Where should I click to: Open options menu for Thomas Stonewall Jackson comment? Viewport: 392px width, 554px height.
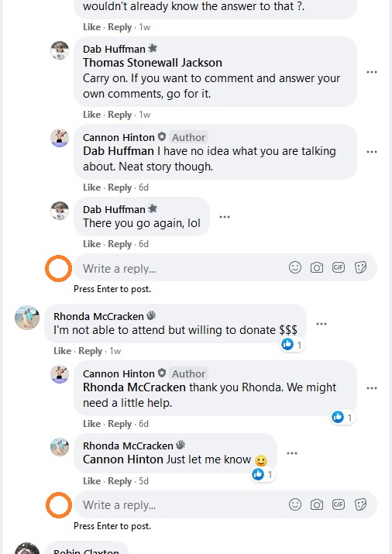pyautogui.click(x=372, y=72)
